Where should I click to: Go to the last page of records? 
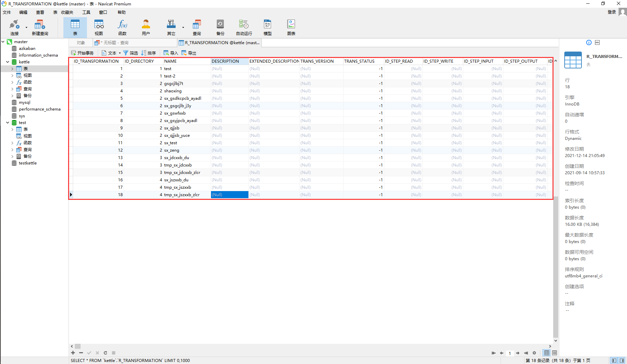click(526, 353)
